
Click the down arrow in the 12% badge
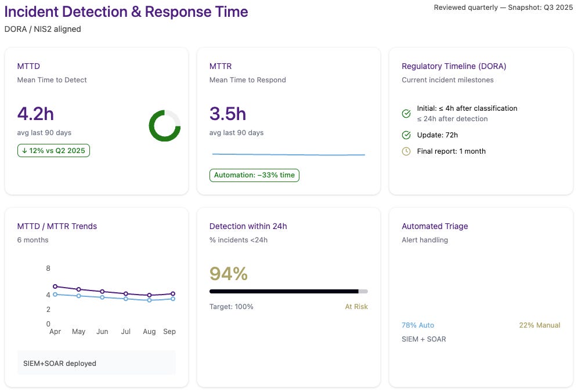tap(24, 151)
